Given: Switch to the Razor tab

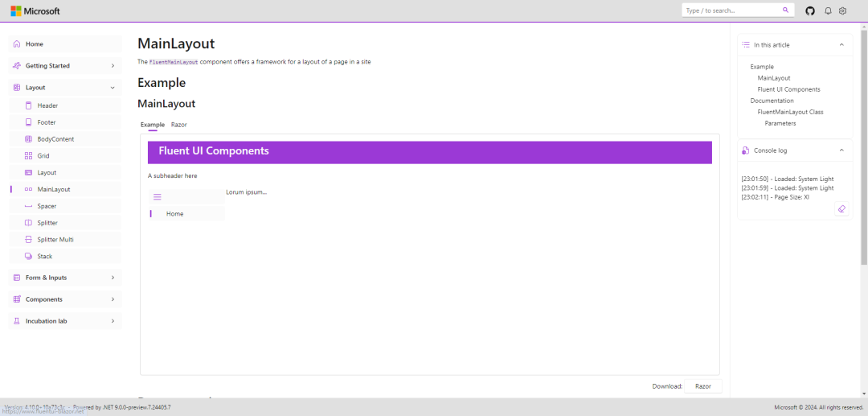Looking at the screenshot, I should (178, 125).
